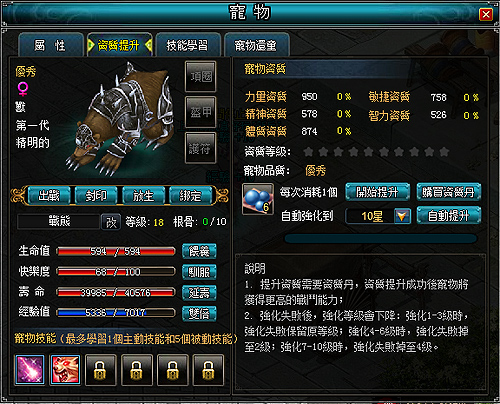Select the red lion roar skill icon
Viewport: 500px width, 404px height.
coord(65,370)
